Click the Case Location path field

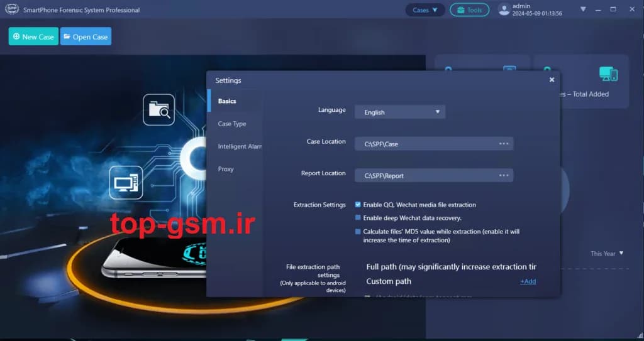[434, 144]
